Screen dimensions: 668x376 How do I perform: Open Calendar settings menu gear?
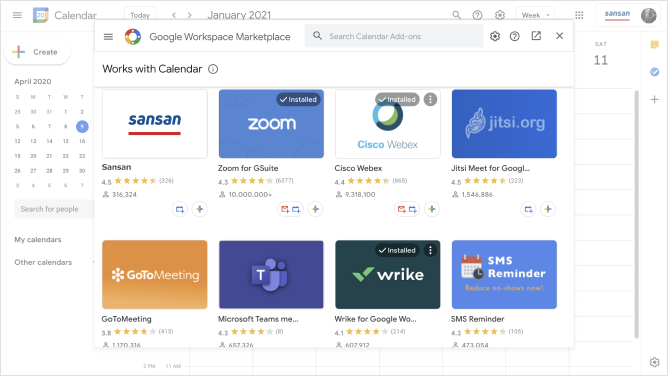[x=500, y=15]
